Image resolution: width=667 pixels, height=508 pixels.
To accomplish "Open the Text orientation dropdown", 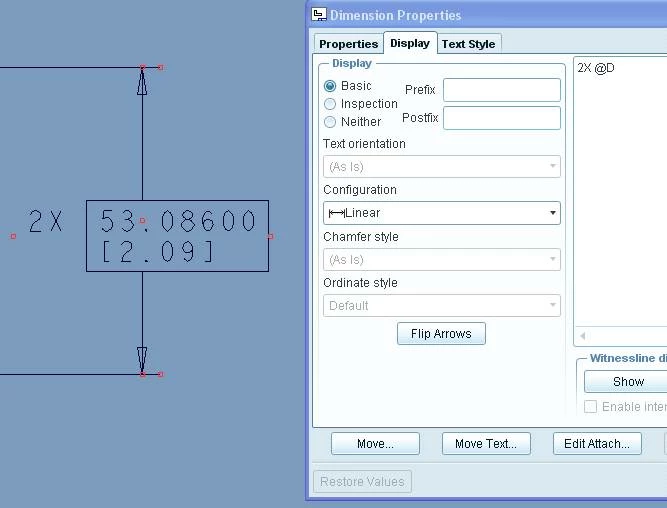I will click(442, 166).
